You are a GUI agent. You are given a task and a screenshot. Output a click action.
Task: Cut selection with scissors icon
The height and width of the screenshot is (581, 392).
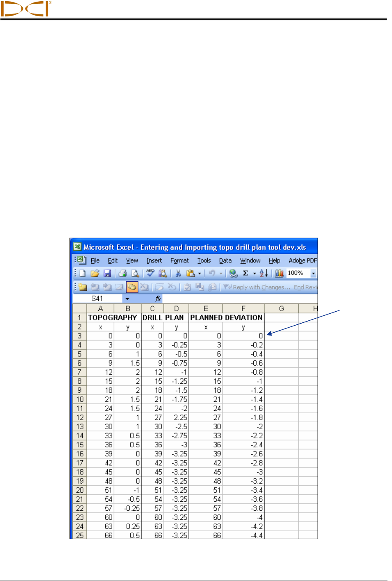pos(178,273)
